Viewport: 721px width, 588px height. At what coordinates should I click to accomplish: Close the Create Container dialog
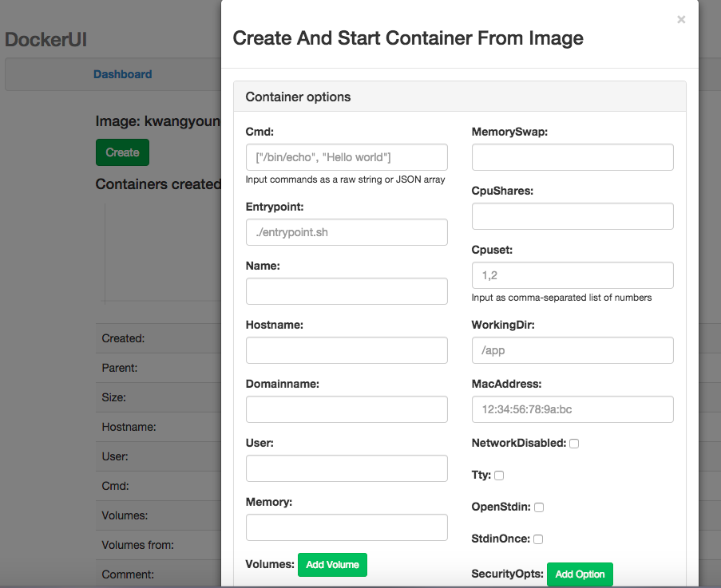tap(681, 19)
